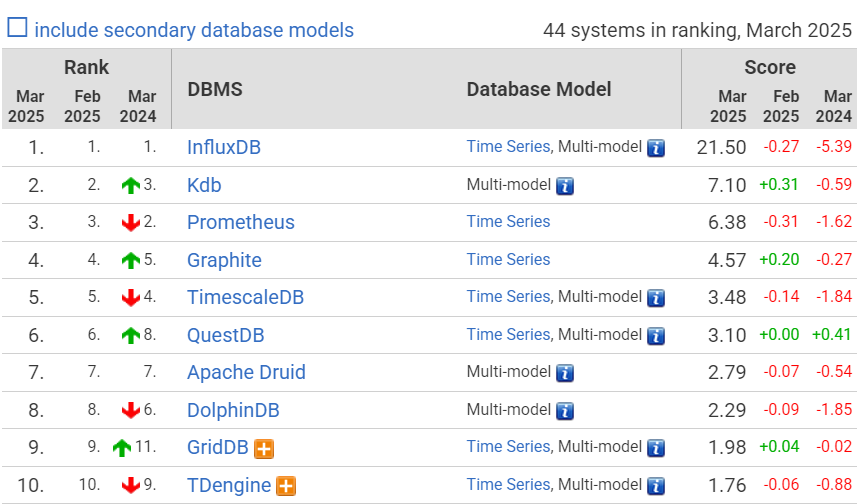Click Prometheus score value 6.38
857x504 pixels.
point(726,222)
